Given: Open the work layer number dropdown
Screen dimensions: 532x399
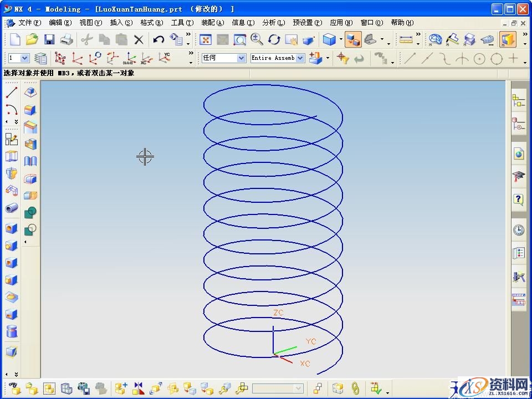Looking at the screenshot, I should [x=25, y=58].
